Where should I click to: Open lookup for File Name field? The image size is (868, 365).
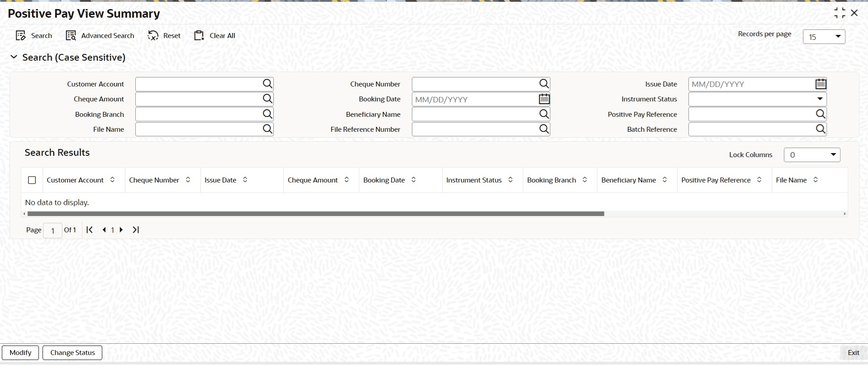point(267,129)
